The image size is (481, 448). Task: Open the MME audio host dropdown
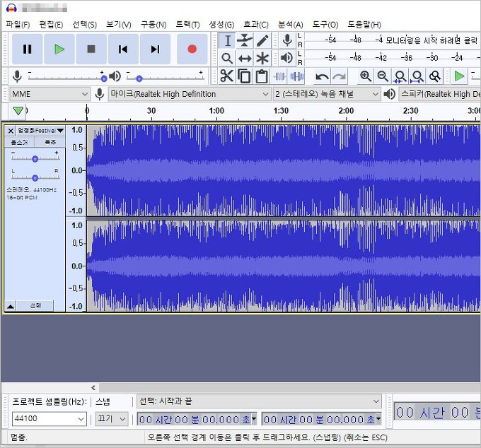click(x=50, y=94)
